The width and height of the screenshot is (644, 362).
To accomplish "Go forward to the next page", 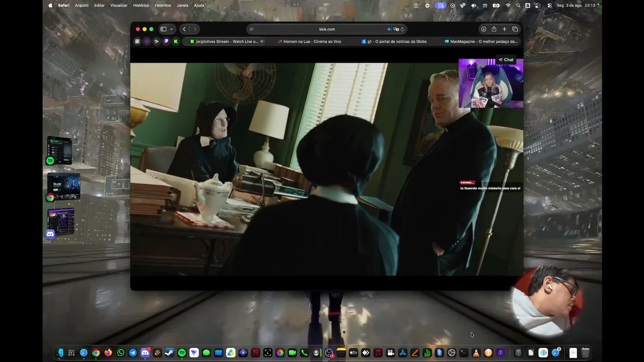I will [x=195, y=29].
